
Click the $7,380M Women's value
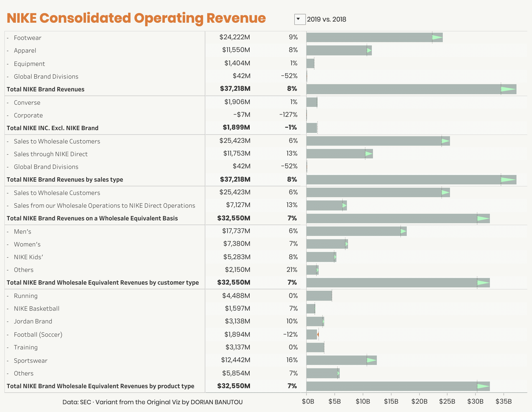[237, 244]
